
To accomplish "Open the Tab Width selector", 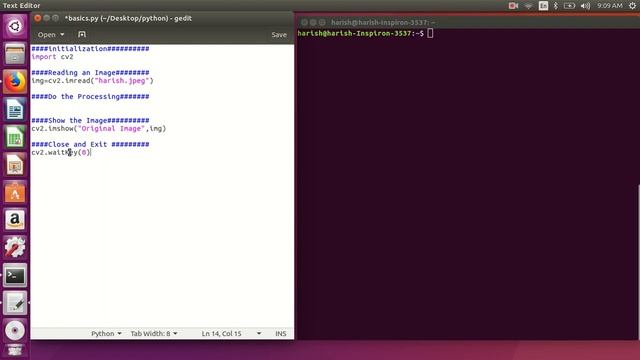I will click(154, 333).
